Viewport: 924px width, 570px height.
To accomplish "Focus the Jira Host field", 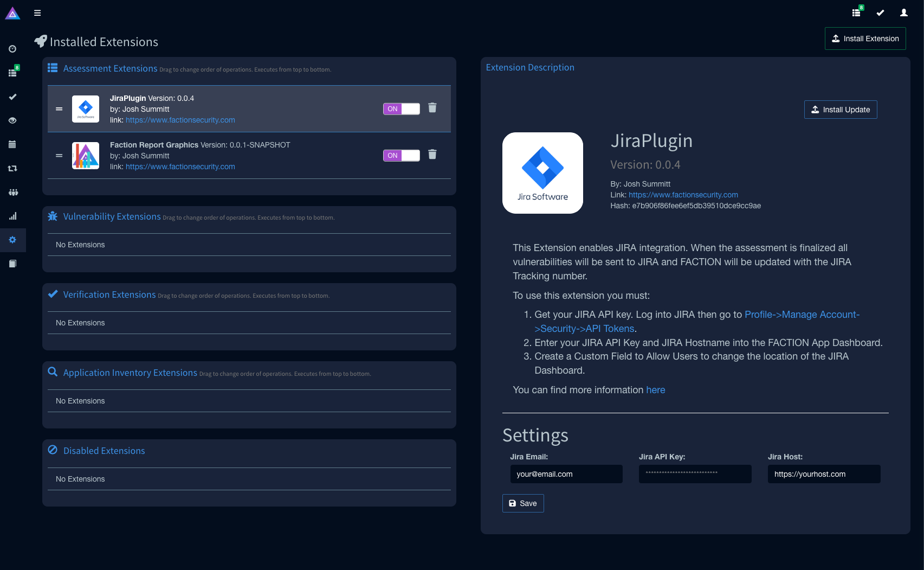I will pos(824,474).
